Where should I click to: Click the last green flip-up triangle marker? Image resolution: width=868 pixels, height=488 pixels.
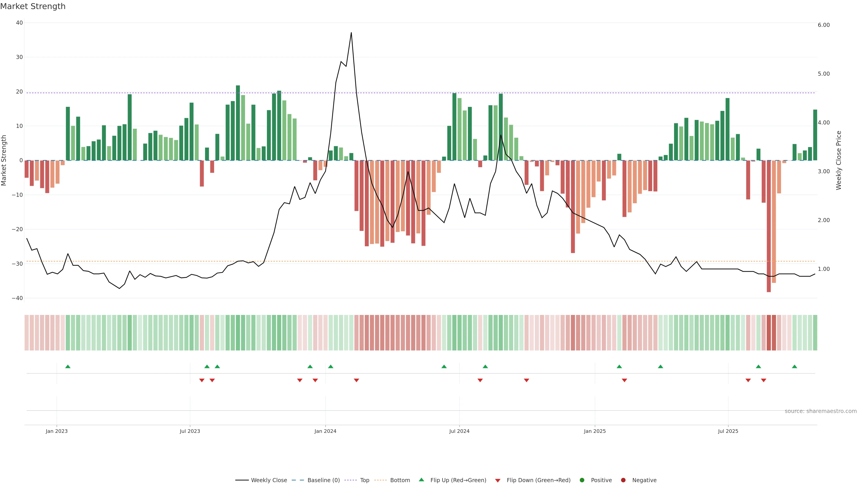[795, 366]
